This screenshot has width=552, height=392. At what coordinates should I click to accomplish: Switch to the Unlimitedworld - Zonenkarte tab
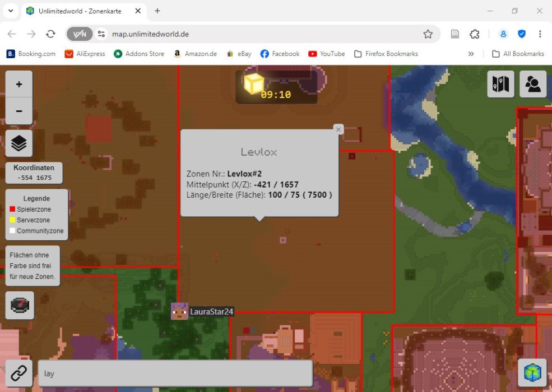coord(85,11)
